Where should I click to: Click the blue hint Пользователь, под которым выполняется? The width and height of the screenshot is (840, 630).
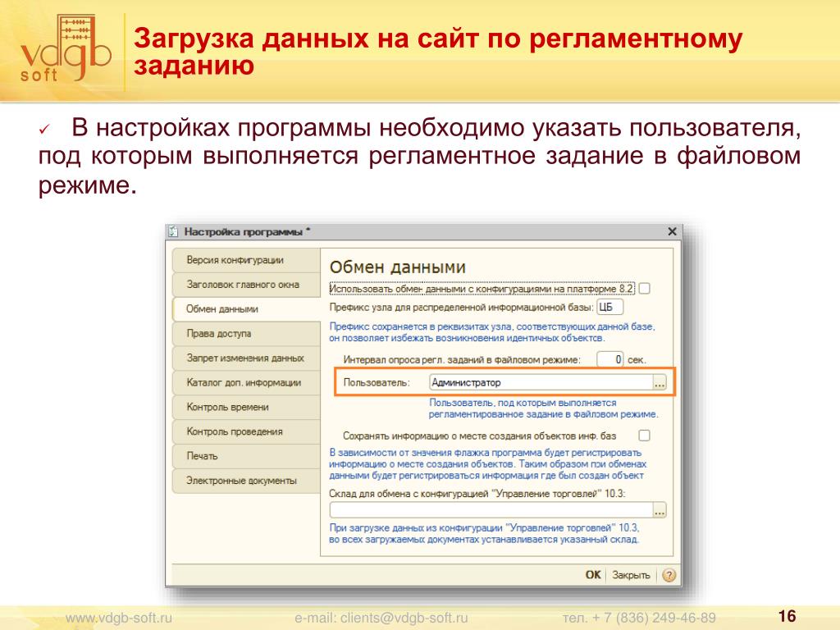[543, 409]
